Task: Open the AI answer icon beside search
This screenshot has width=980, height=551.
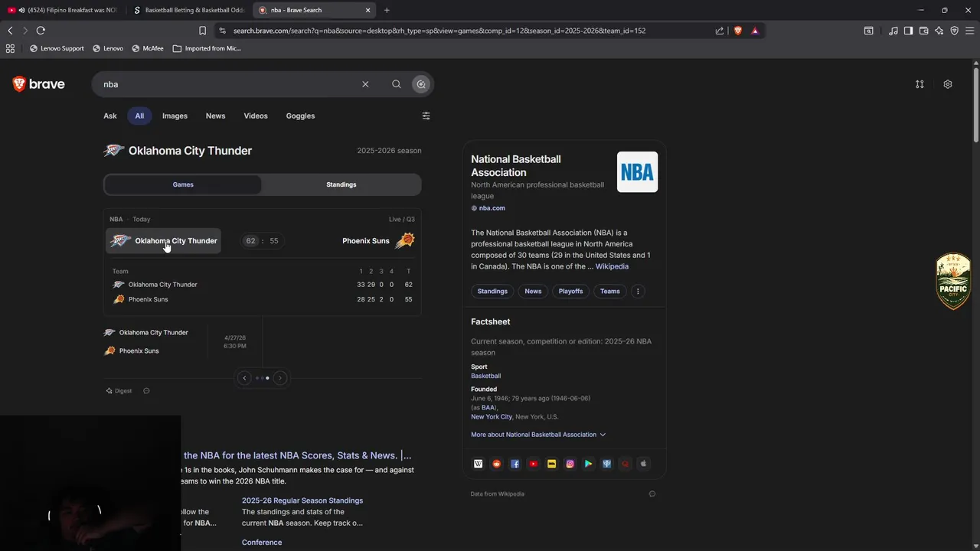Action: click(421, 84)
